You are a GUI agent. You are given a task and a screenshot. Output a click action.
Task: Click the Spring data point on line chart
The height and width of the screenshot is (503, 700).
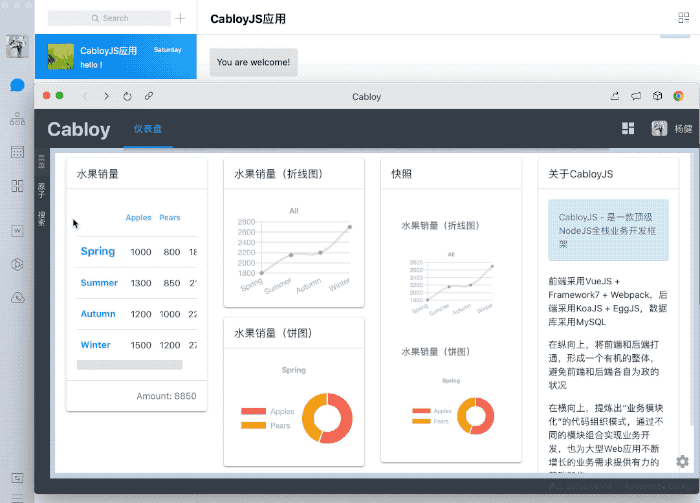(262, 273)
